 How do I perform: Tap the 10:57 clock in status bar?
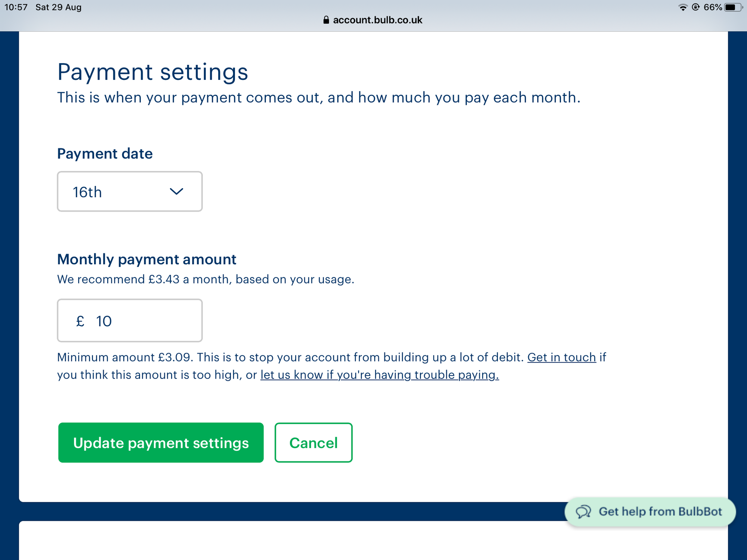coord(16,7)
